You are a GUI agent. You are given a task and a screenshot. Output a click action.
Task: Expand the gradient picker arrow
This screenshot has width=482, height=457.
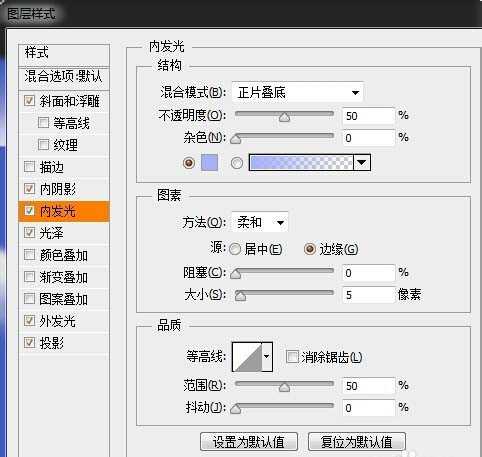coord(362,163)
